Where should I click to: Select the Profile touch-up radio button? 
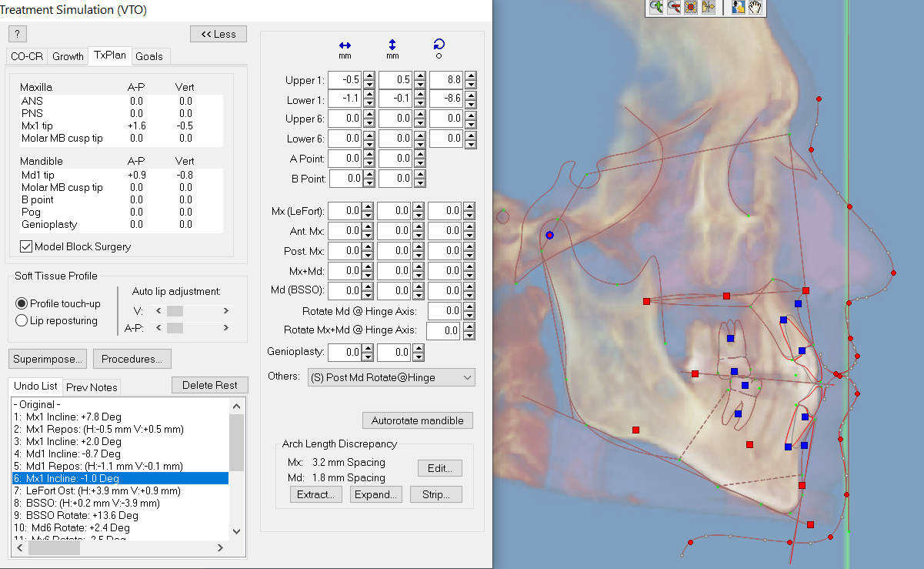22,303
